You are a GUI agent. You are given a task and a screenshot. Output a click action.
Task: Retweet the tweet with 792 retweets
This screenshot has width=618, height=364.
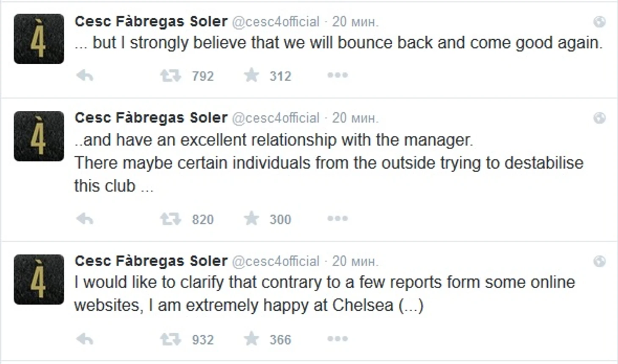pos(170,76)
